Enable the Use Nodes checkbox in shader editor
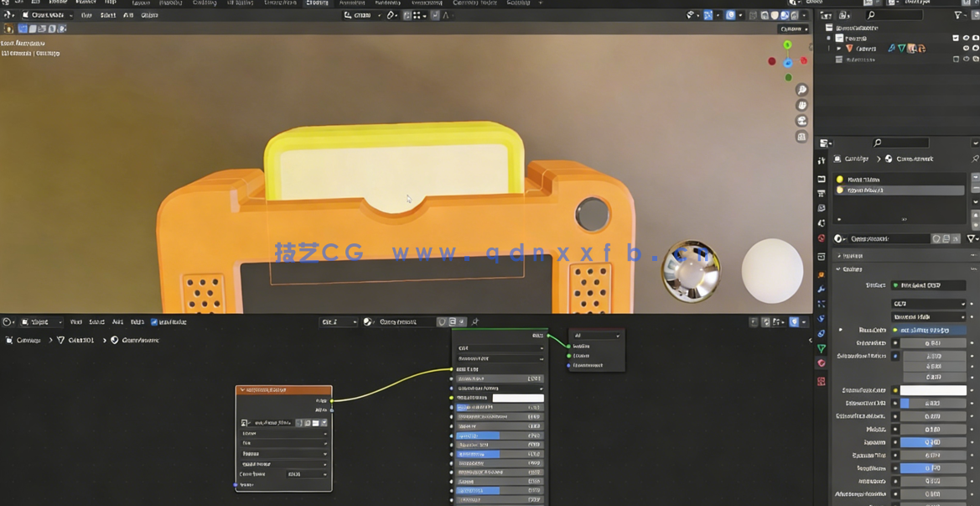 point(153,322)
